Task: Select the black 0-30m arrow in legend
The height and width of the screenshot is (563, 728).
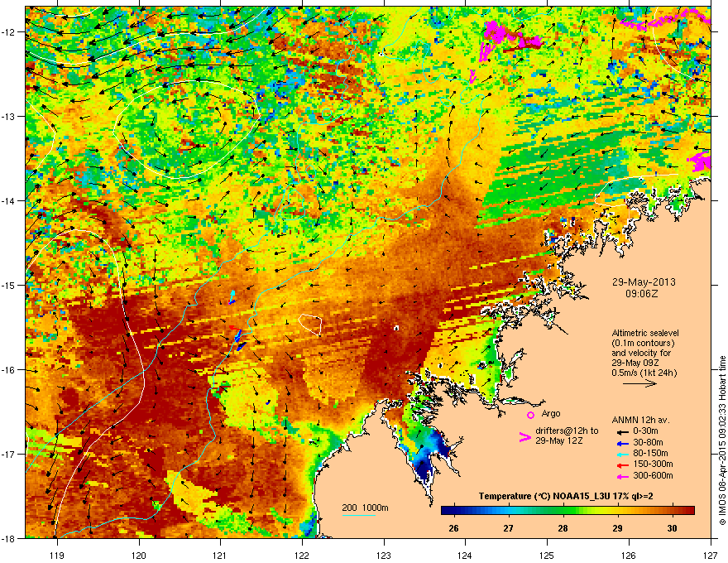Action: 623,431
